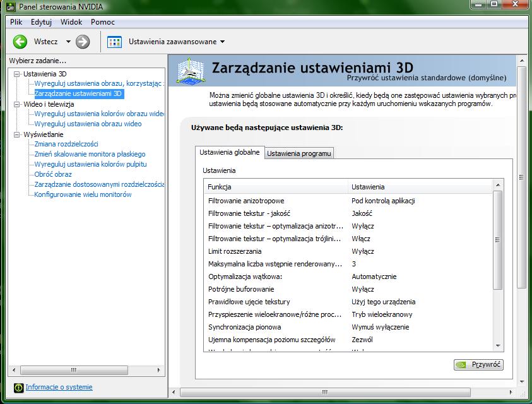Collapse the Wyświetlanie tree node

[16, 135]
